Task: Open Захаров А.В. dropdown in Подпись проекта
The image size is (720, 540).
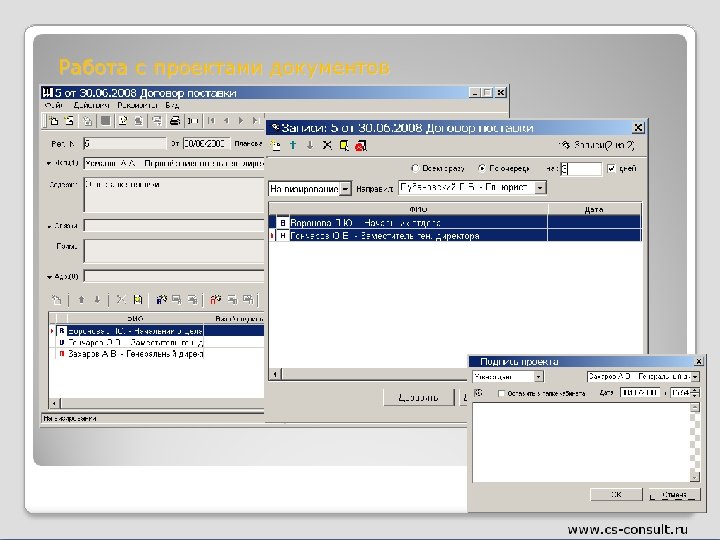Action: (695, 377)
